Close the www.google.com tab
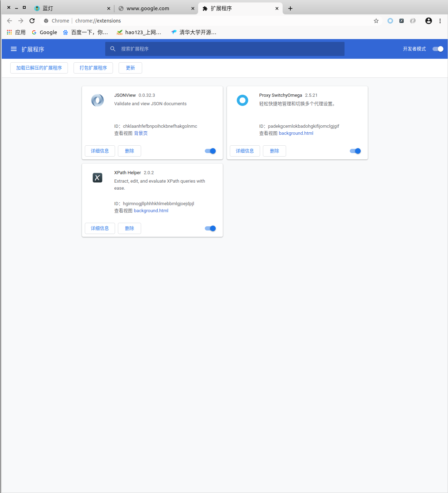448x493 pixels. click(193, 8)
